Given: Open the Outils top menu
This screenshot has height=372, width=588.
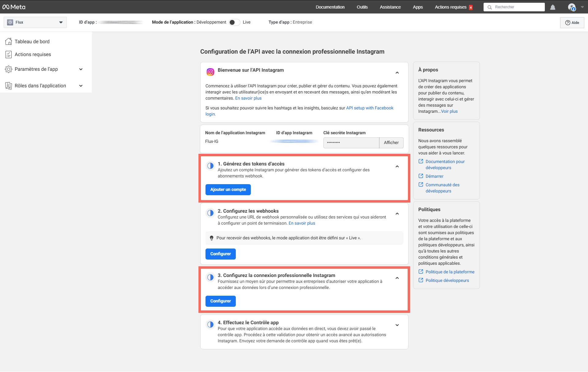Looking at the screenshot, I should 362,7.
